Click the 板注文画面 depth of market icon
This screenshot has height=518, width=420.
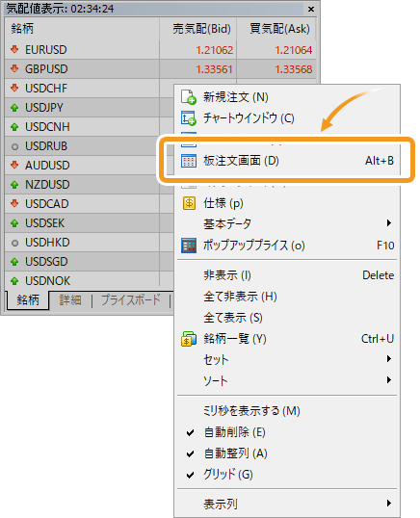(x=189, y=161)
